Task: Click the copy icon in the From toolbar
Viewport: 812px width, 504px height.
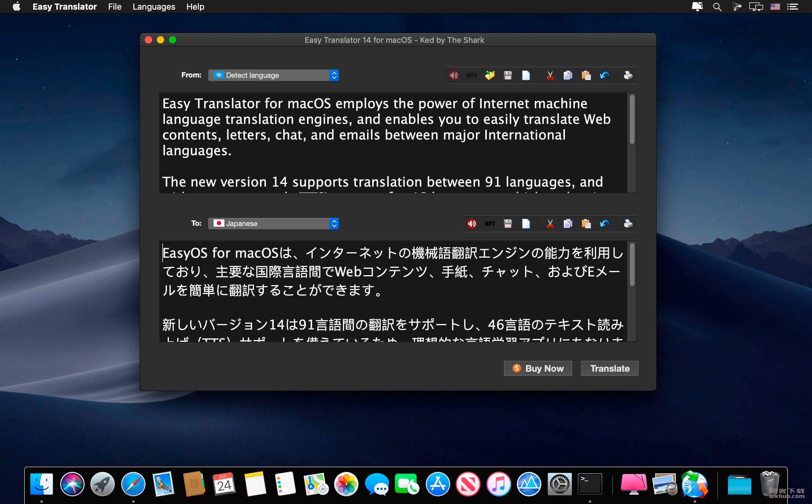Action: tap(568, 75)
